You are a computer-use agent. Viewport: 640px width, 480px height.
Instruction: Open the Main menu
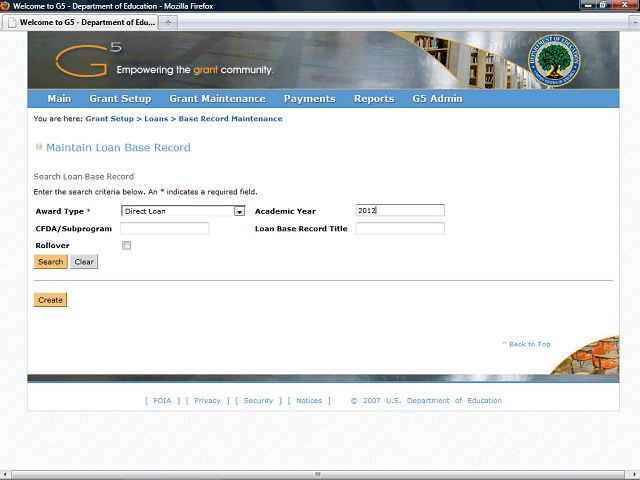click(59, 99)
